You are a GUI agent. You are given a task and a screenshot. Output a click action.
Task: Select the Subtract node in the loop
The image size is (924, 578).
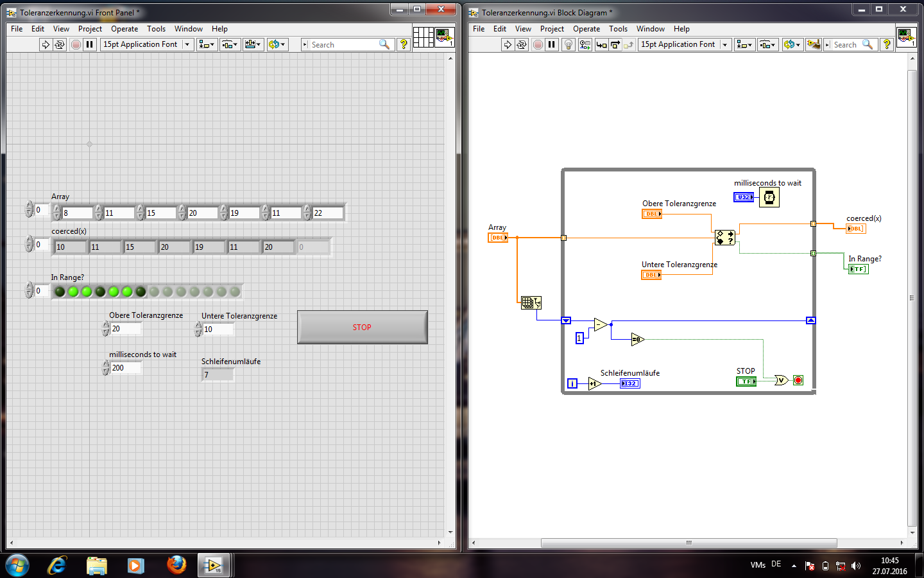[x=601, y=324]
